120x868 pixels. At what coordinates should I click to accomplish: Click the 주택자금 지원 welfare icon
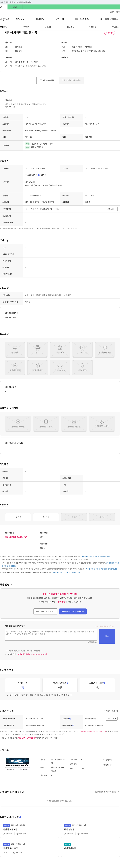[15, 367]
